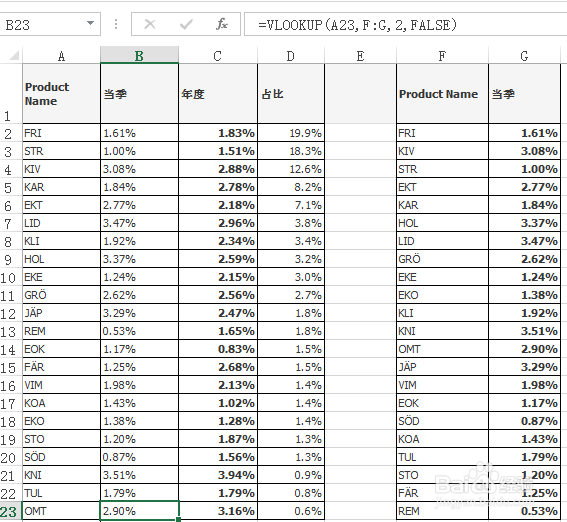Open the Insert Function fx dialog
This screenshot has height=522, width=567.
(221, 25)
